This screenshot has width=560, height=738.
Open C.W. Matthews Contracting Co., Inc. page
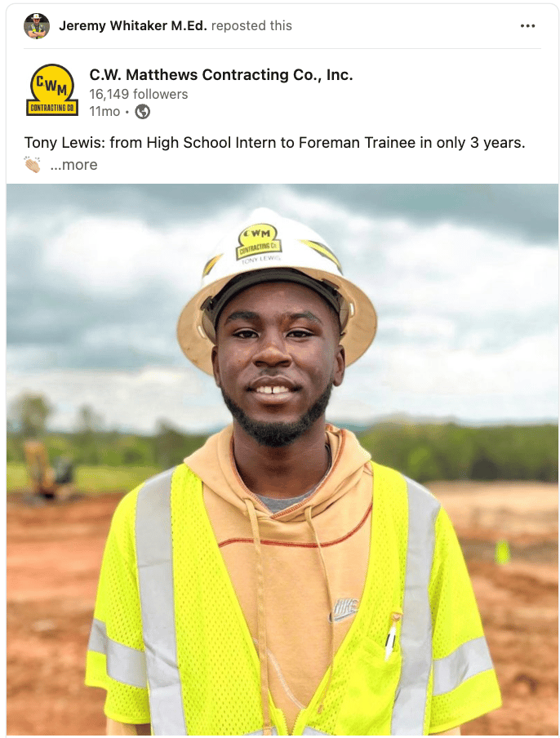click(220, 75)
